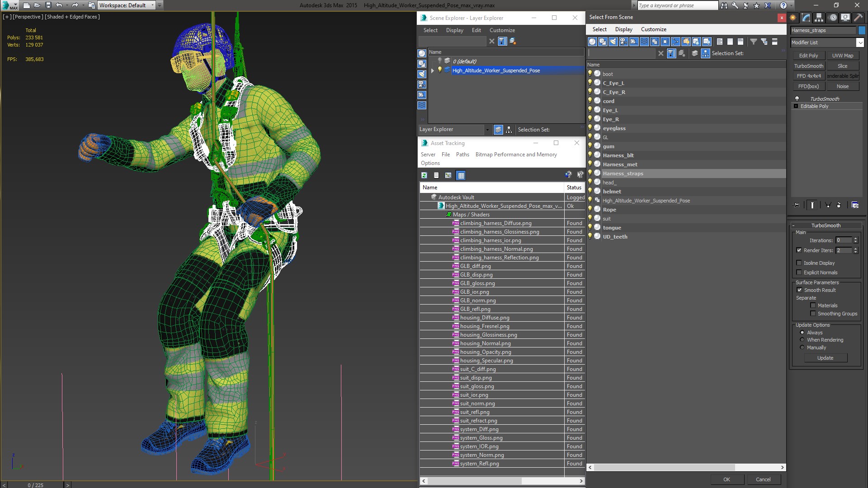This screenshot has width=868, height=488.
Task: Click Select None icon in Select From Scene
Action: [730, 42]
